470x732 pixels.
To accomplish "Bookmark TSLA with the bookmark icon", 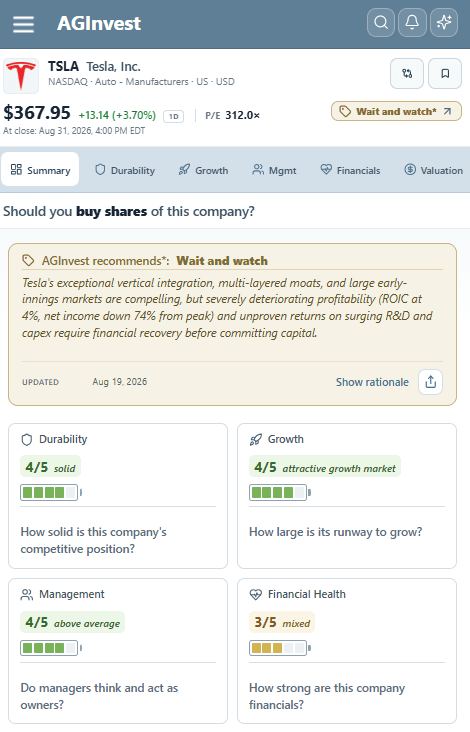I will pos(445,73).
